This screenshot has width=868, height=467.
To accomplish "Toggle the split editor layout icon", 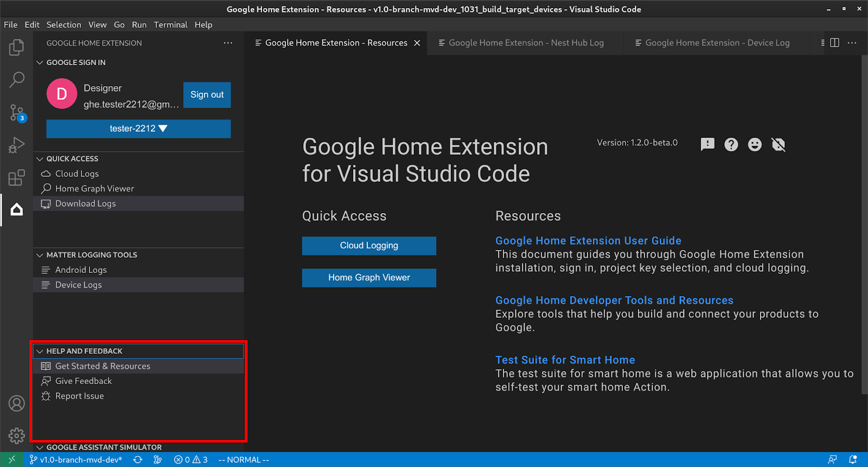I will [835, 43].
